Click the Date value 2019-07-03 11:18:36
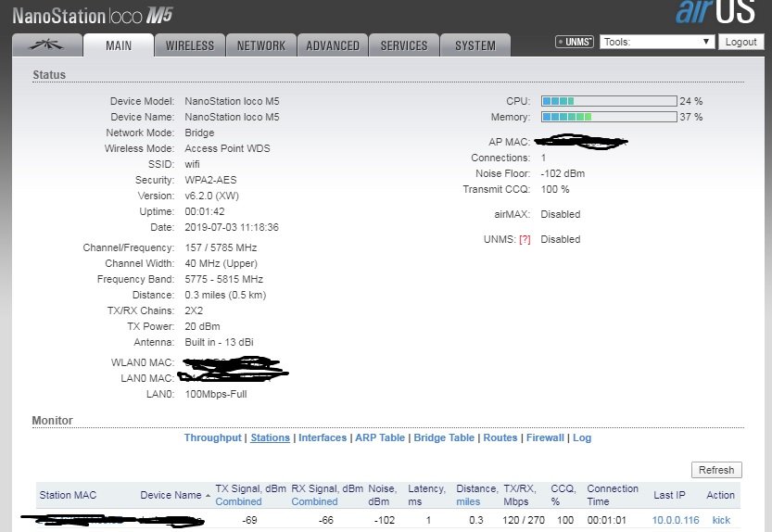Screen dimensions: 772x532 coord(232,227)
